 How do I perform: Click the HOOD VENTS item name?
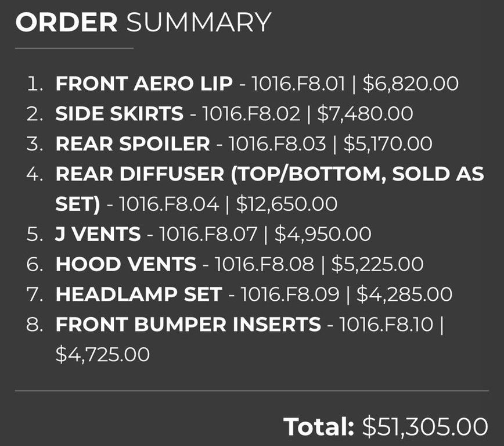tap(125, 264)
